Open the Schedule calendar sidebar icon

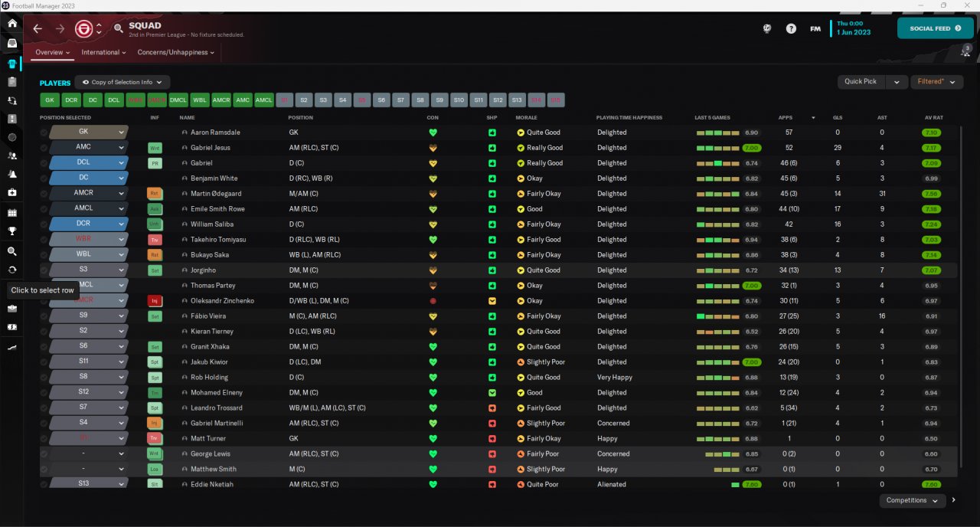12,212
